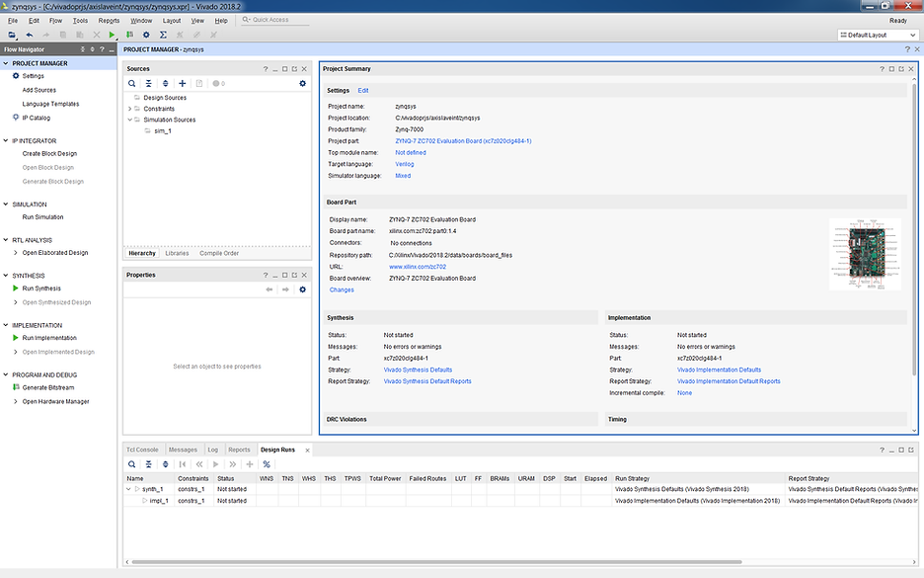The height and width of the screenshot is (578, 924).
Task: Collapse the Simulation Sources tree node
Action: point(128,119)
